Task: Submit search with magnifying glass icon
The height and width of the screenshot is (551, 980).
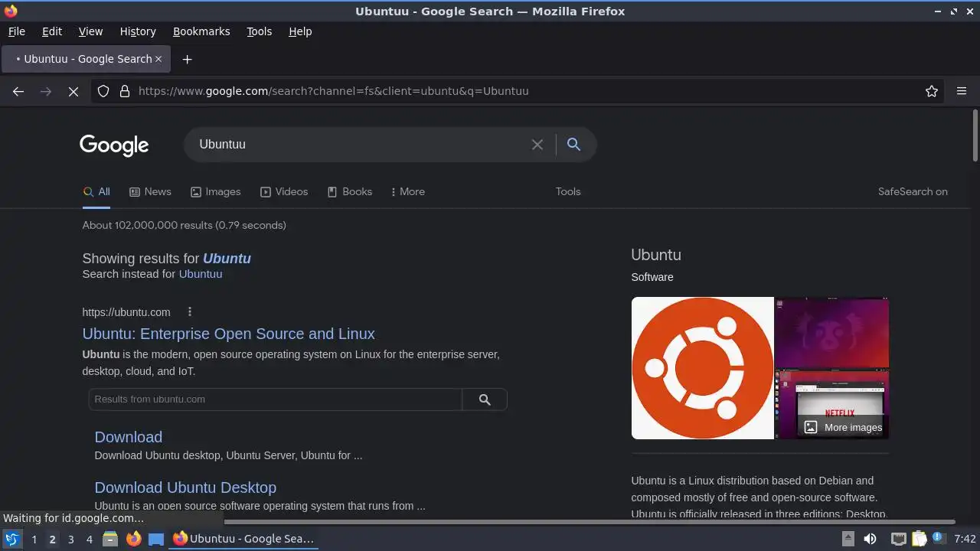Action: [x=573, y=144]
